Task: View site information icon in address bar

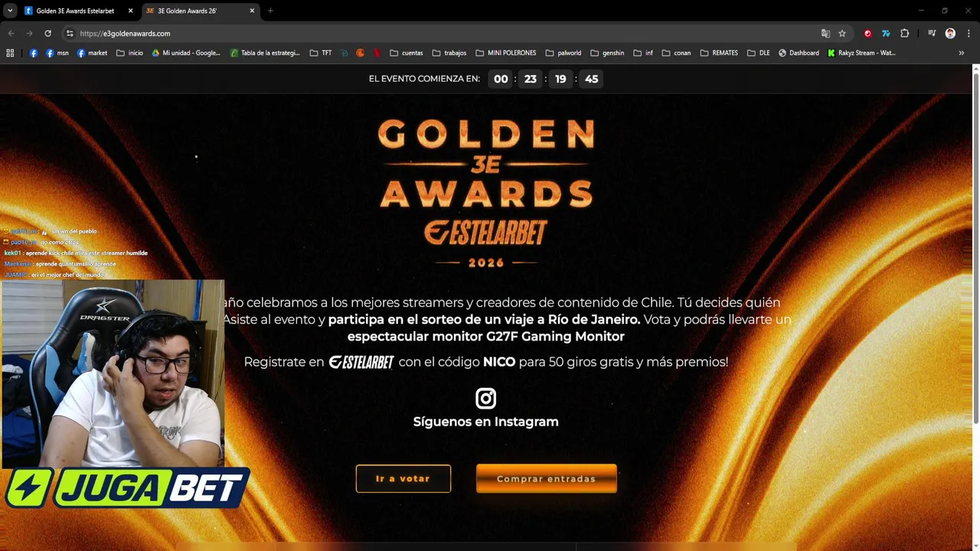Action: click(x=70, y=34)
